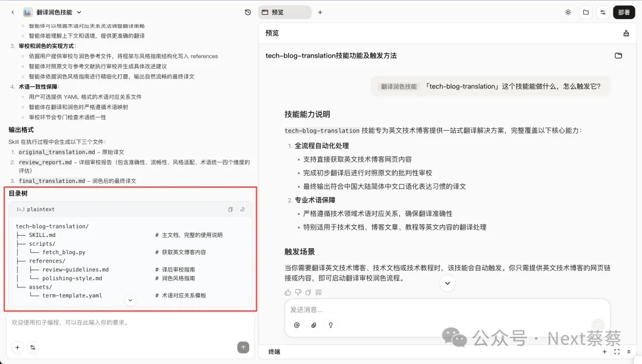Toggle the lightbulb thinking mode
The width and height of the screenshot is (642, 364).
click(331, 325)
